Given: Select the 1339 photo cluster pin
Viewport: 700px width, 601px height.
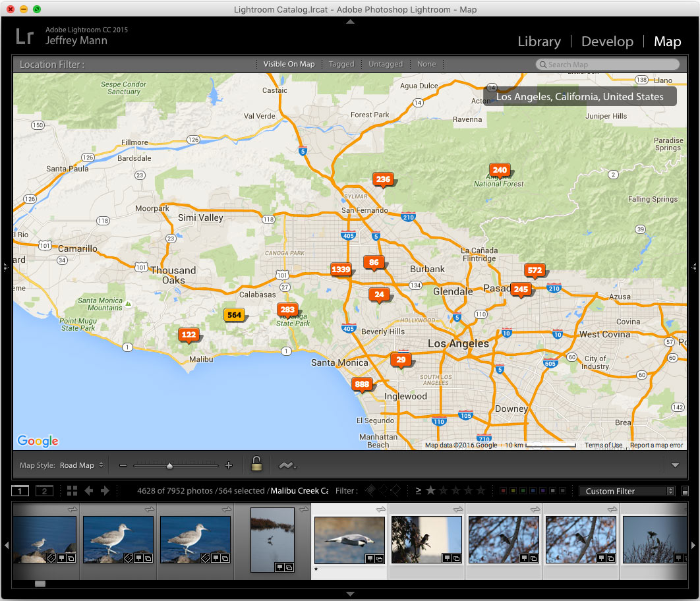Looking at the screenshot, I should coord(341,270).
